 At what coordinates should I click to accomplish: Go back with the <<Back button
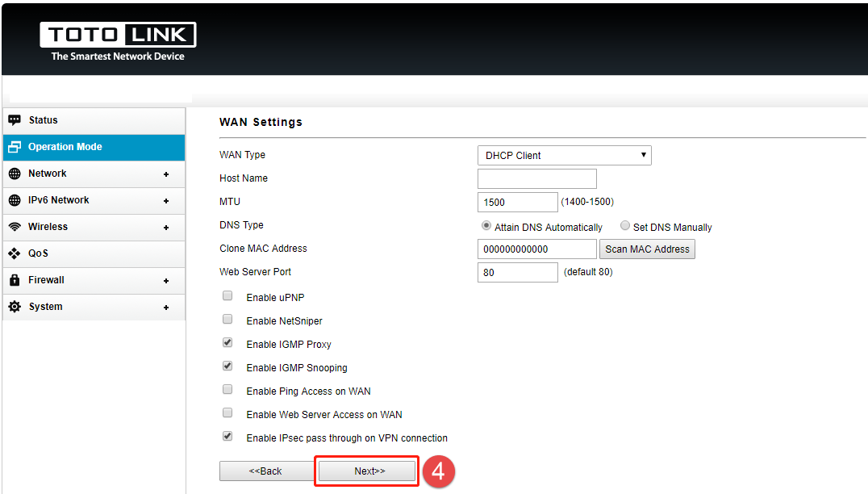[265, 471]
